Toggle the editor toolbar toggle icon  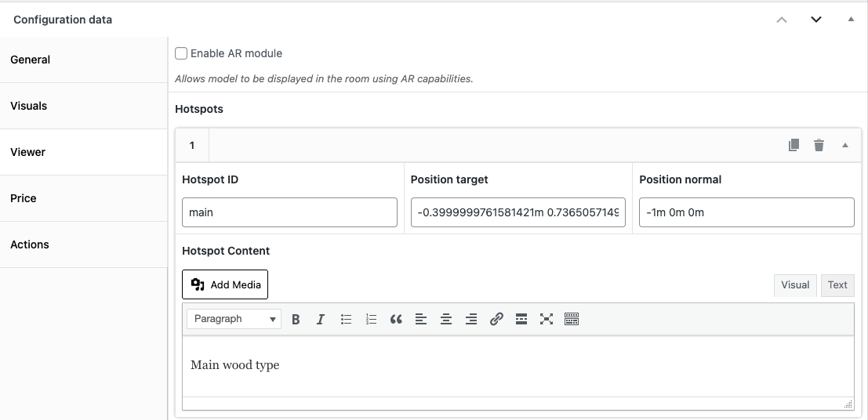[x=572, y=319]
